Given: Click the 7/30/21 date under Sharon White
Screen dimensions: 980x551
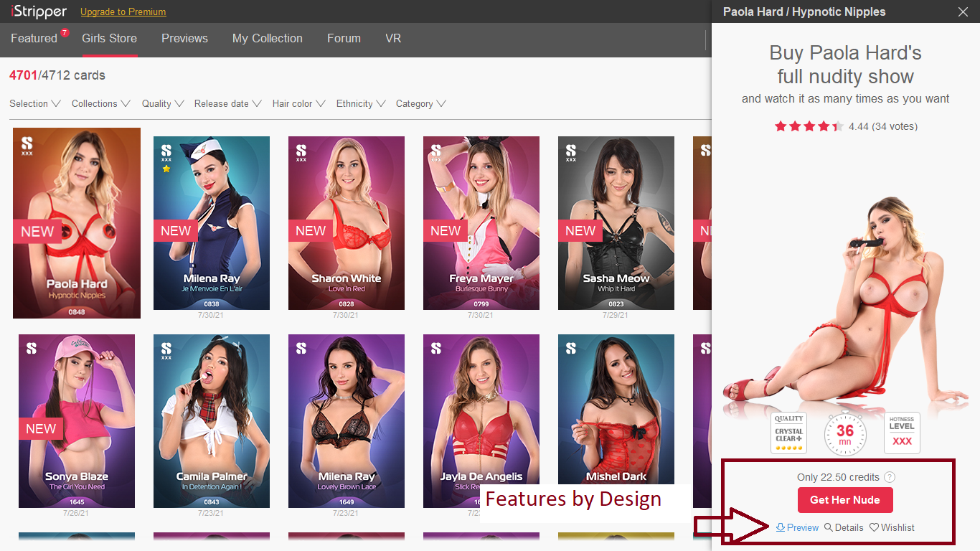Looking at the screenshot, I should (x=347, y=315).
